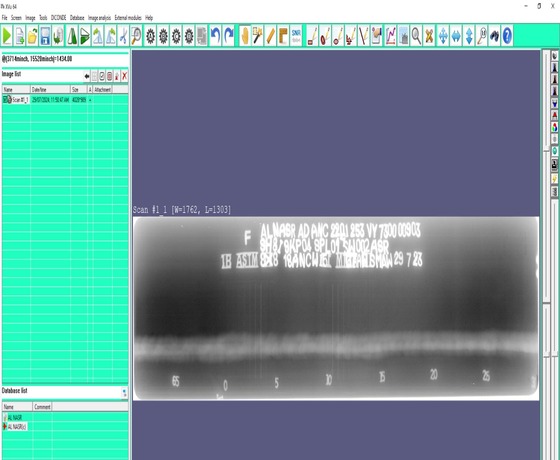The width and height of the screenshot is (560, 460).
Task: Open the Tools menu
Action: [43, 18]
